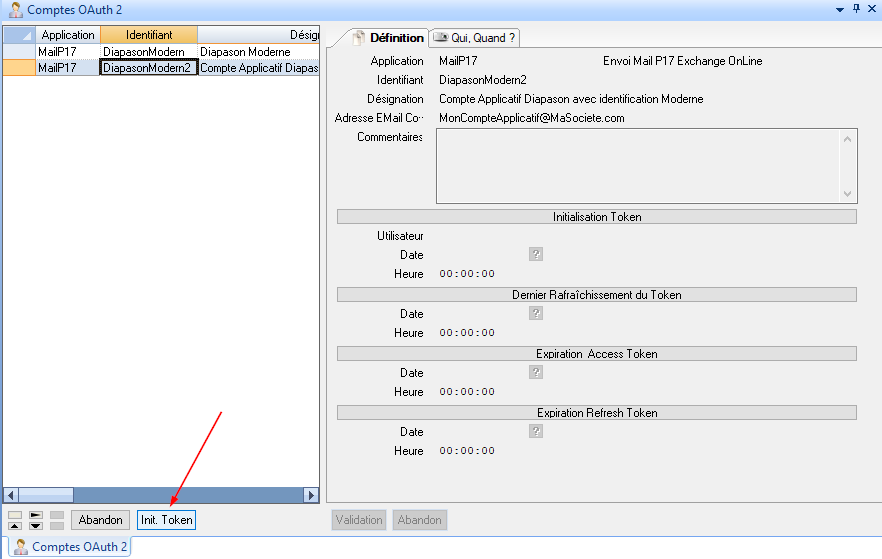Screen dimensions: 882x559
Task: Click date picker under Expiration Access Token
Action: pos(536,372)
